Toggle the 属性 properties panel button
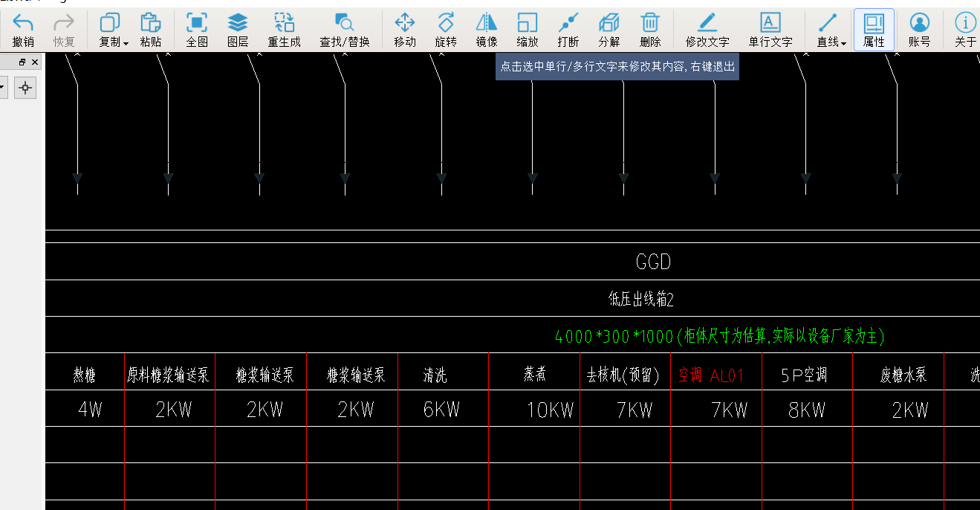The height and width of the screenshot is (510, 980). pos(874,30)
